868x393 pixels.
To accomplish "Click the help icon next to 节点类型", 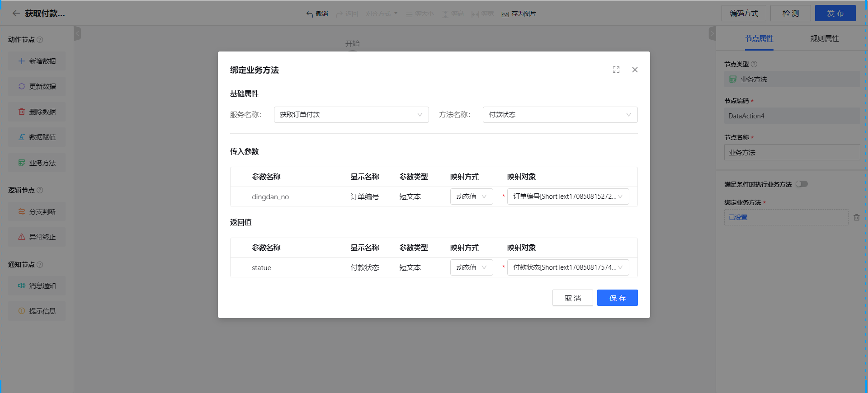I will [x=754, y=64].
